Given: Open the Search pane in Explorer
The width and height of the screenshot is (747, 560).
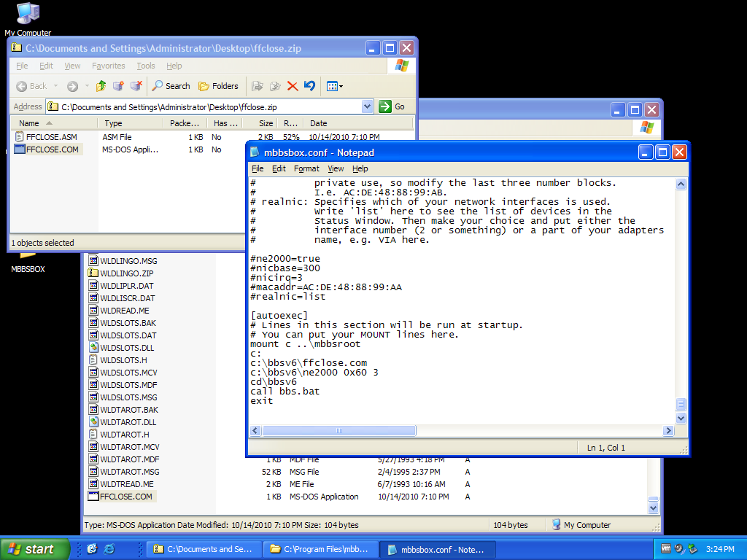Looking at the screenshot, I should pos(171,86).
